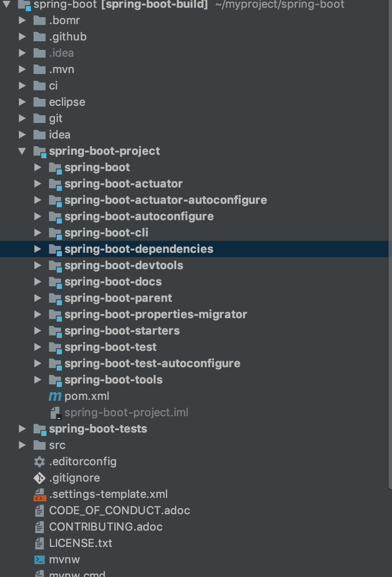
Task: Select spring-boot-actuator-autoconfigure module
Action: tap(165, 200)
